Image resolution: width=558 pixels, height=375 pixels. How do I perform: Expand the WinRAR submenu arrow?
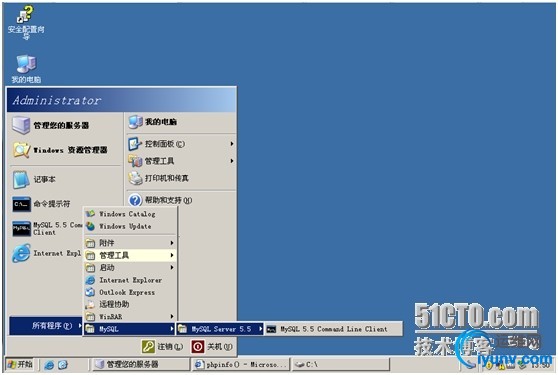[x=172, y=316]
